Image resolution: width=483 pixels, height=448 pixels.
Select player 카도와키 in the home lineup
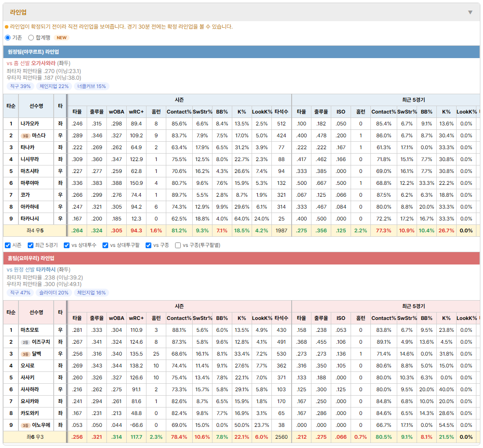[x=30, y=413]
